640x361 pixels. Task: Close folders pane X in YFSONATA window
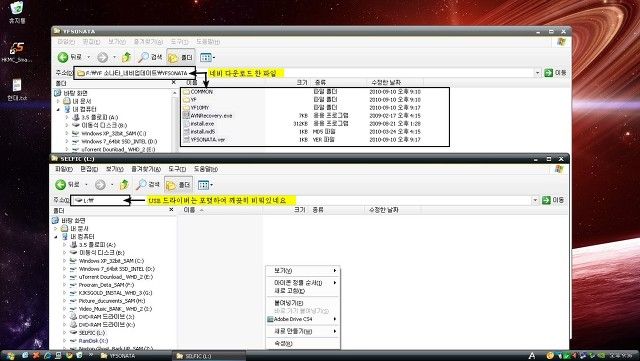coord(173,82)
